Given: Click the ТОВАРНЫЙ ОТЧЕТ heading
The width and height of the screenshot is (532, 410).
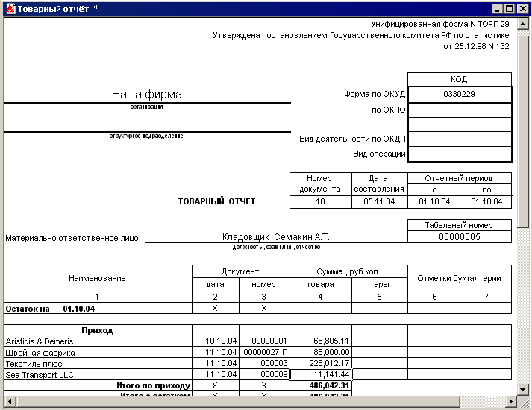Looking at the screenshot, I should pyautogui.click(x=216, y=201).
